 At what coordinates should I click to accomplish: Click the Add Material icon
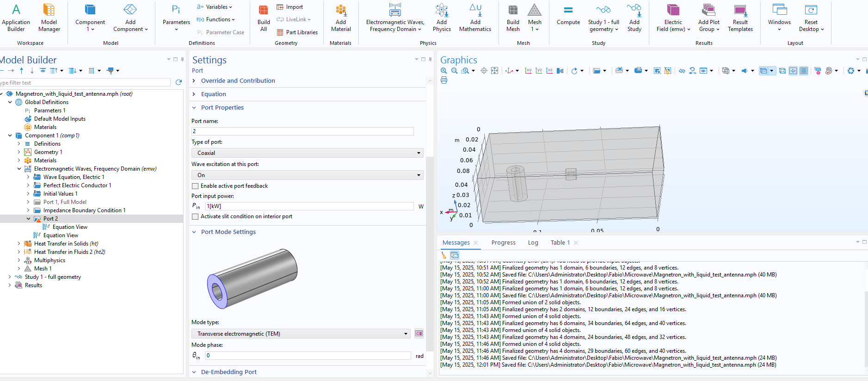tap(341, 17)
